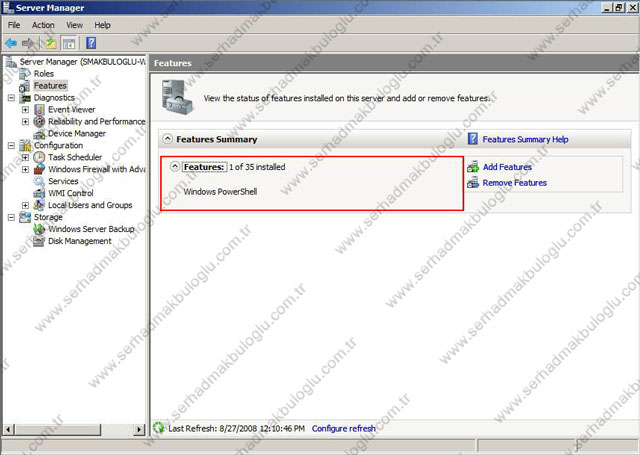Viewport: 640px width, 455px height.
Task: Click the Features Summary Help question icon
Action: 473,139
